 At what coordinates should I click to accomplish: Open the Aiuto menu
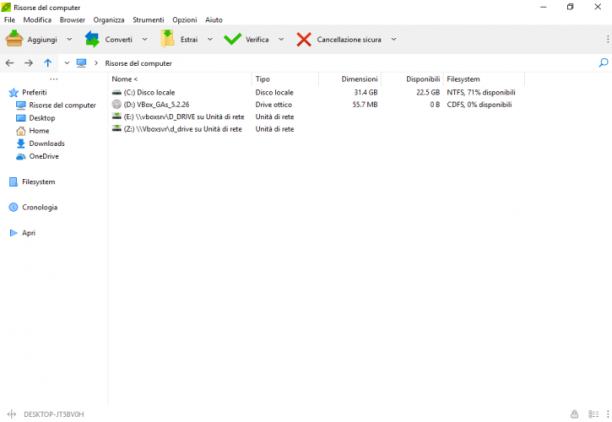[x=214, y=20]
